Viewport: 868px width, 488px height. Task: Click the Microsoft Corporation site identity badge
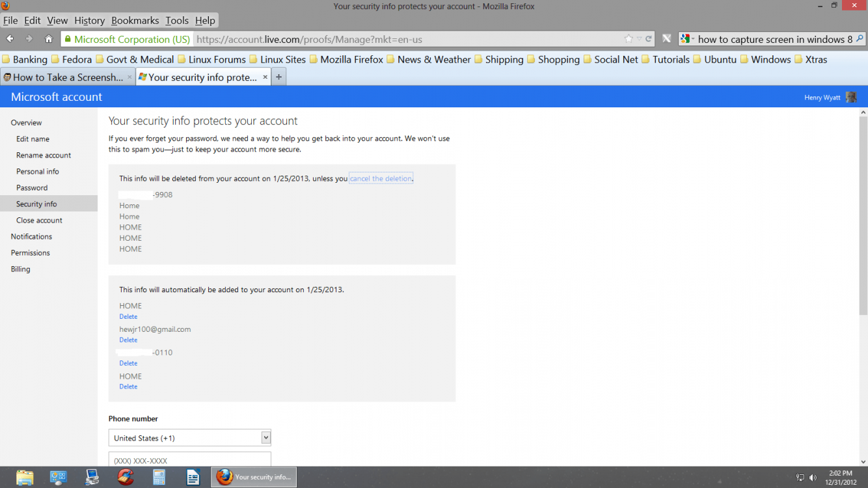pyautogui.click(x=127, y=39)
